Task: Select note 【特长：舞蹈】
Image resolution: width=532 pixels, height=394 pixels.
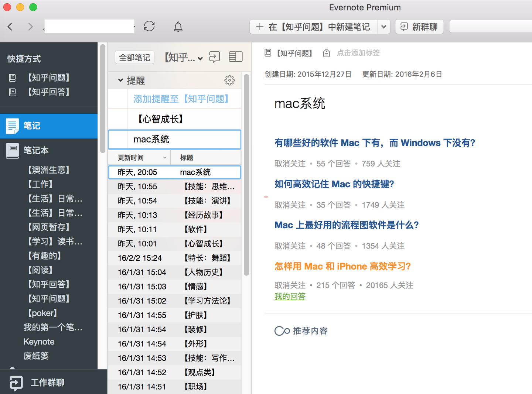Action: (x=174, y=258)
